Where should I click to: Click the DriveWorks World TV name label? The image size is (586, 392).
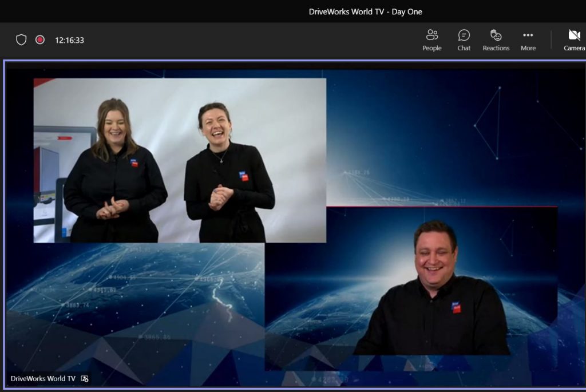[x=43, y=378]
